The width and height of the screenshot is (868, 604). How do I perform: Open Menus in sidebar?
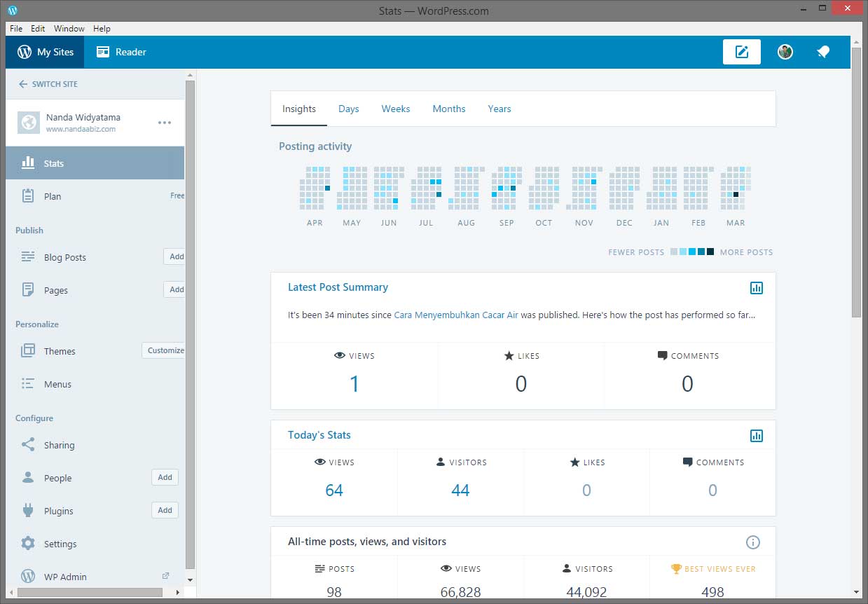tap(57, 384)
